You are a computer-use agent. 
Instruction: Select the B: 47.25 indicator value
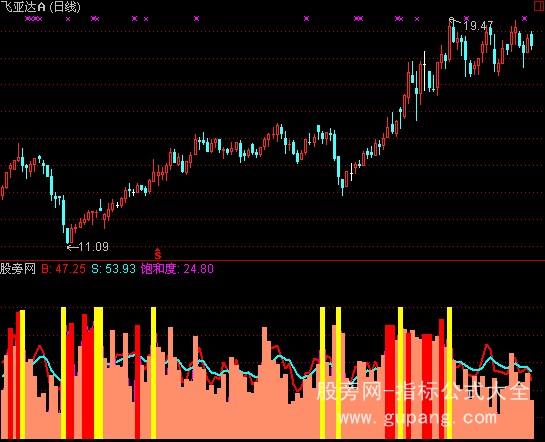pyautogui.click(x=64, y=269)
